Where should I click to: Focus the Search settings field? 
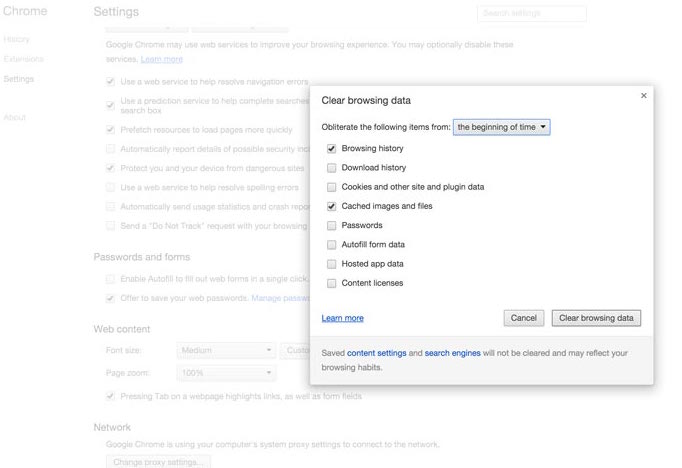pos(532,13)
